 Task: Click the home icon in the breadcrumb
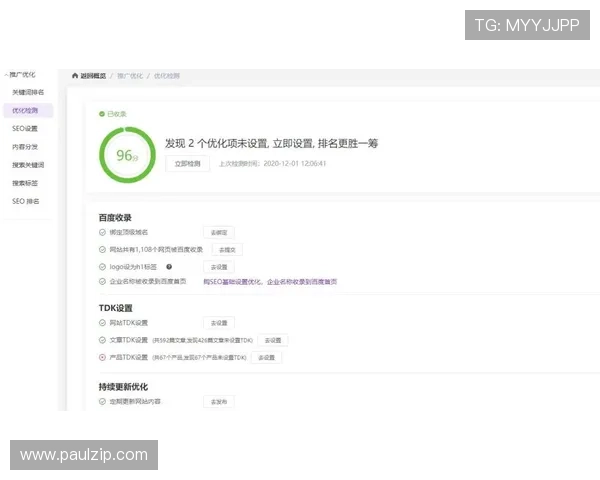point(75,76)
